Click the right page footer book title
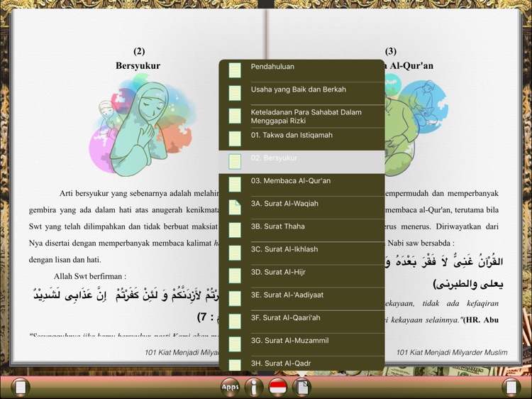The image size is (532, 399). coord(452,352)
